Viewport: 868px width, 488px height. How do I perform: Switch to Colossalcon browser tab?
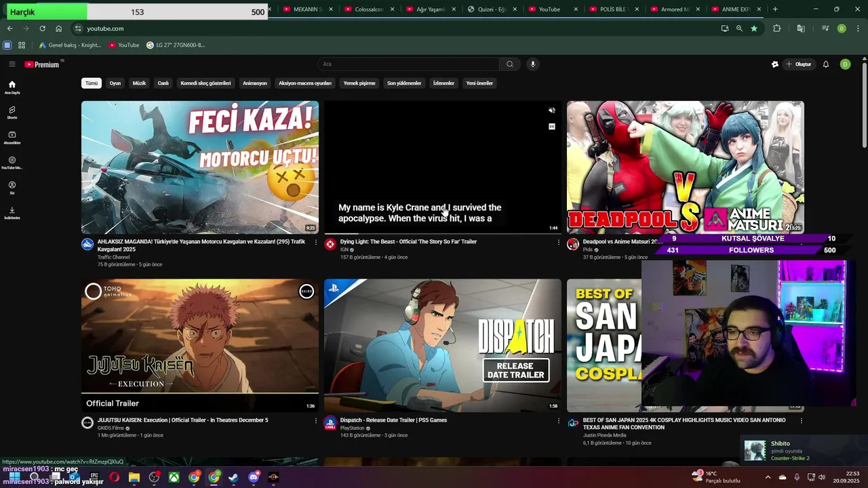tap(368, 9)
